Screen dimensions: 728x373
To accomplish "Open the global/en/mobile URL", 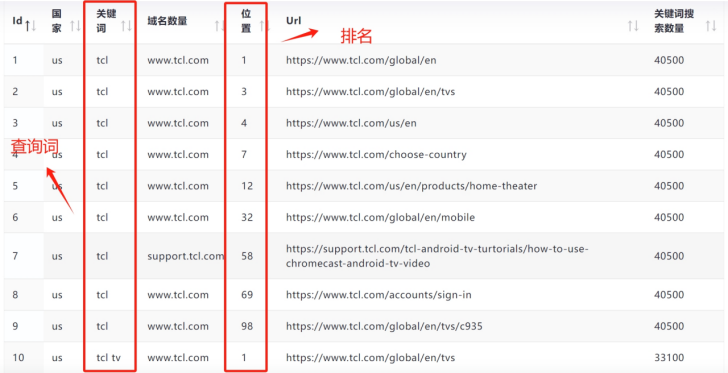I will tap(381, 217).
